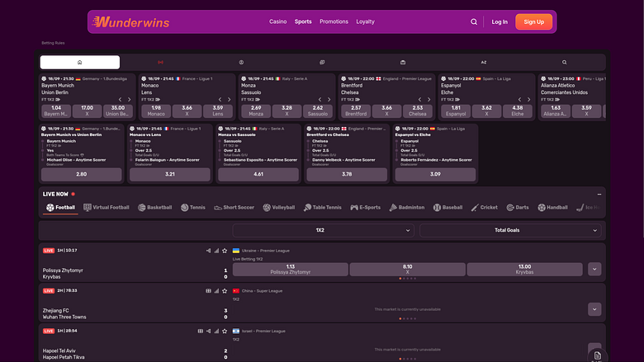This screenshot has height=362, width=644.
Task: Bet on Kryvbas live at 13.00
Action: point(524,270)
